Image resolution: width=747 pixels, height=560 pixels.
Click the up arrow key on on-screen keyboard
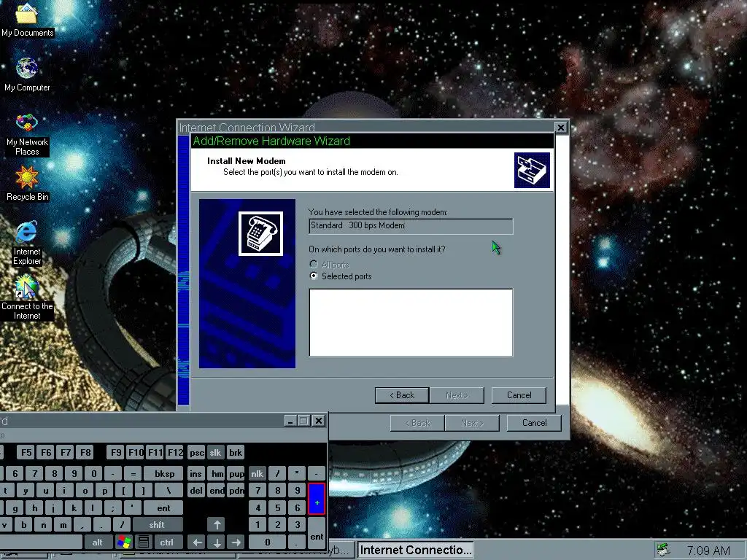pyautogui.click(x=217, y=525)
